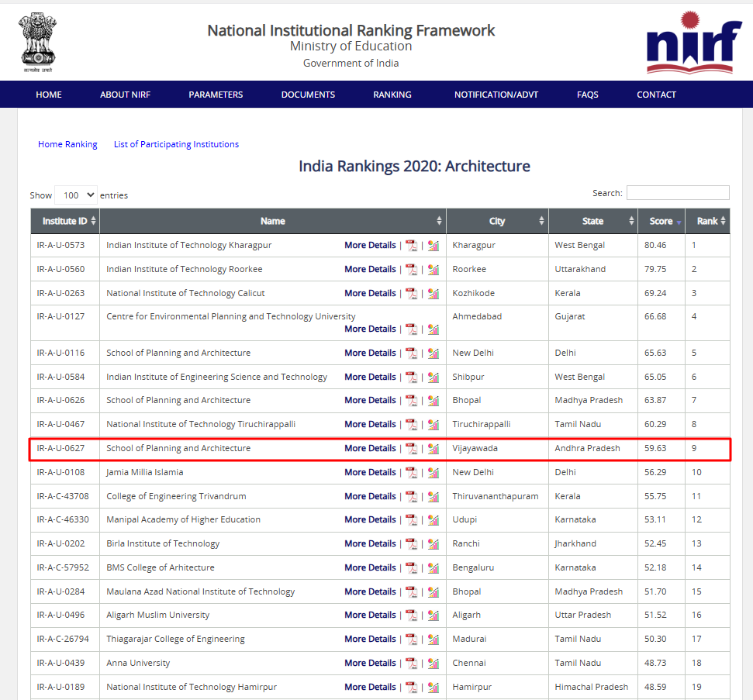Sort table by Name column
The image size is (753, 700).
273,221
